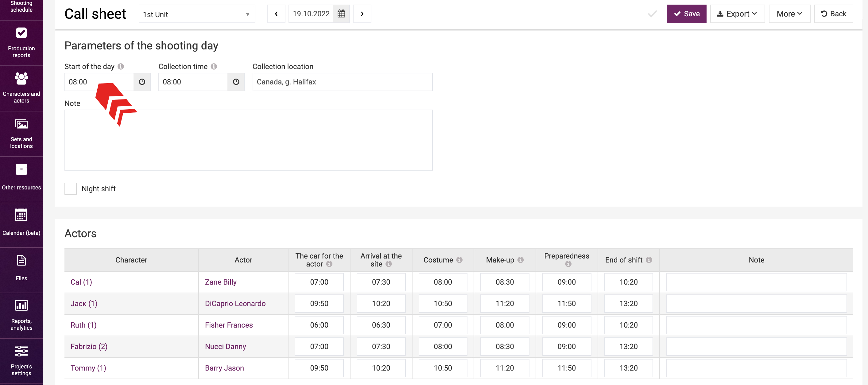
Task: Show info for The car for the actor
Action: pyautogui.click(x=329, y=264)
